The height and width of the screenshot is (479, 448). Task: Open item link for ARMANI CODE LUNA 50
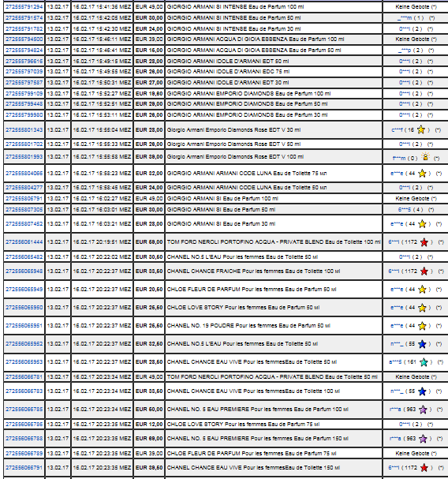[24, 187]
